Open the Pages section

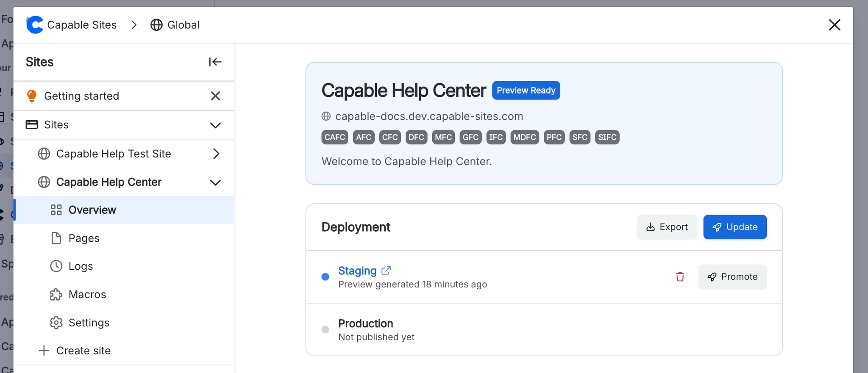(x=124, y=238)
